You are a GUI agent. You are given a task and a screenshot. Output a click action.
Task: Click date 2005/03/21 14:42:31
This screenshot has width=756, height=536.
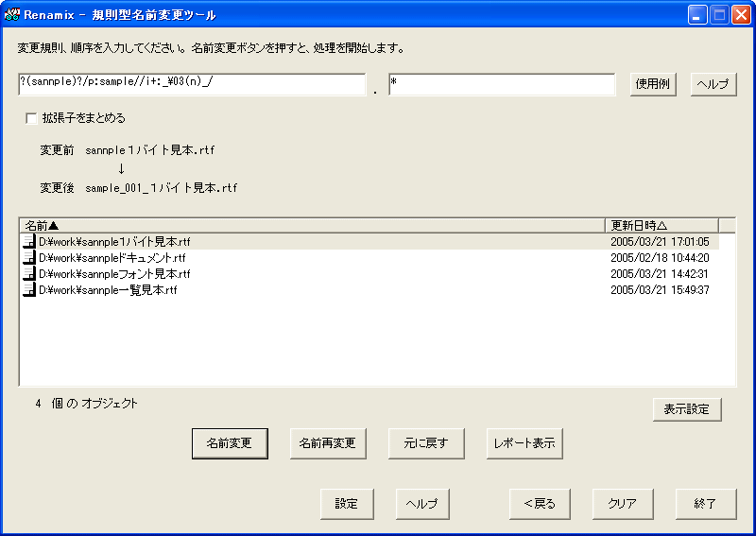pos(660,273)
